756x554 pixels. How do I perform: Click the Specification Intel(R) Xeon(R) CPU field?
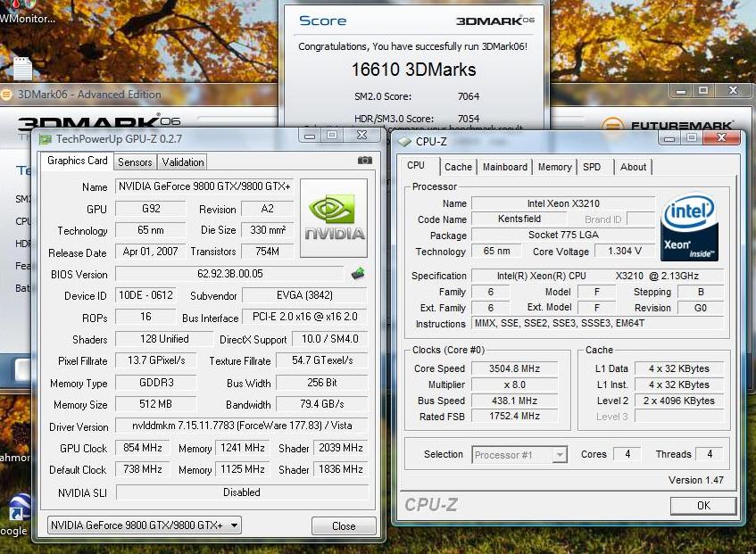597,276
